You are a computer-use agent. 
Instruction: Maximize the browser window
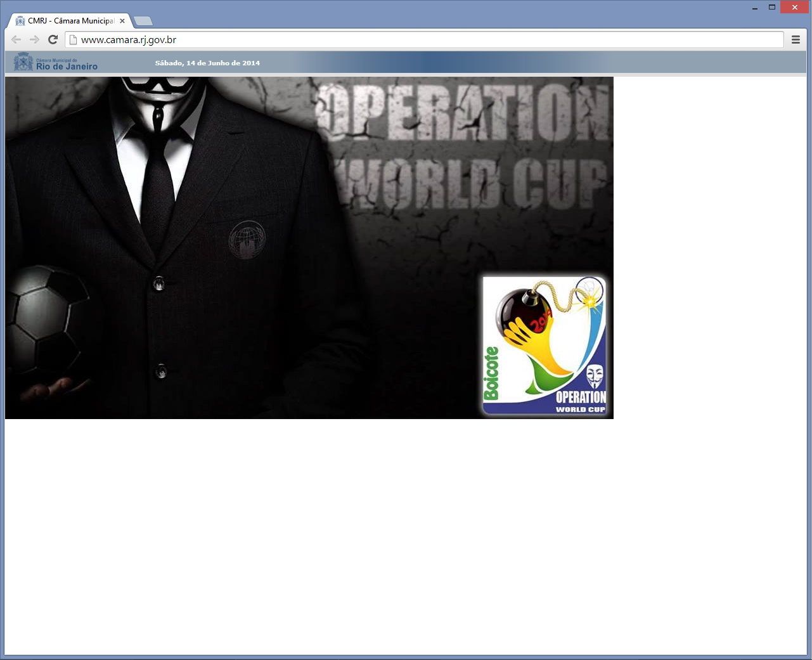click(772, 8)
